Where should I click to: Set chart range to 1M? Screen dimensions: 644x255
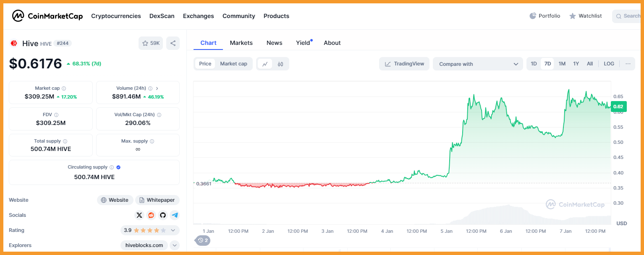tap(562, 64)
